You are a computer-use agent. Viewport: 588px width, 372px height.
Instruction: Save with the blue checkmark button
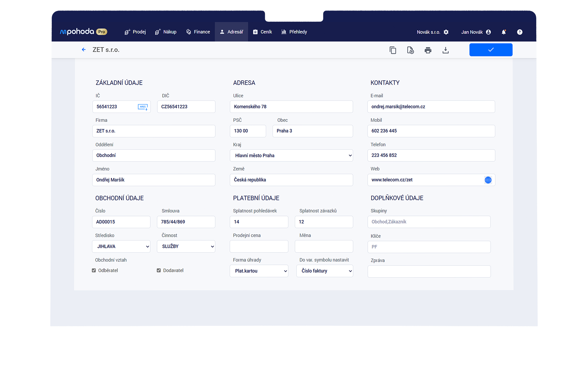tap(491, 50)
